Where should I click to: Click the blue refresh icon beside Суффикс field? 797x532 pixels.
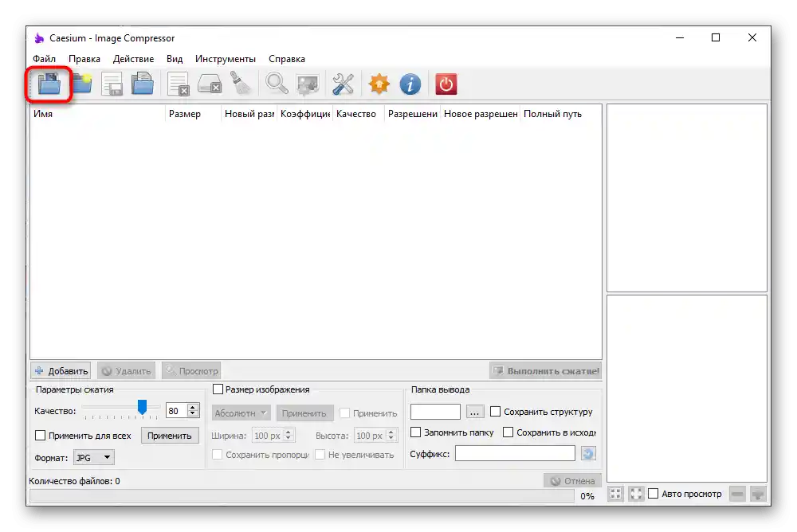click(x=588, y=454)
